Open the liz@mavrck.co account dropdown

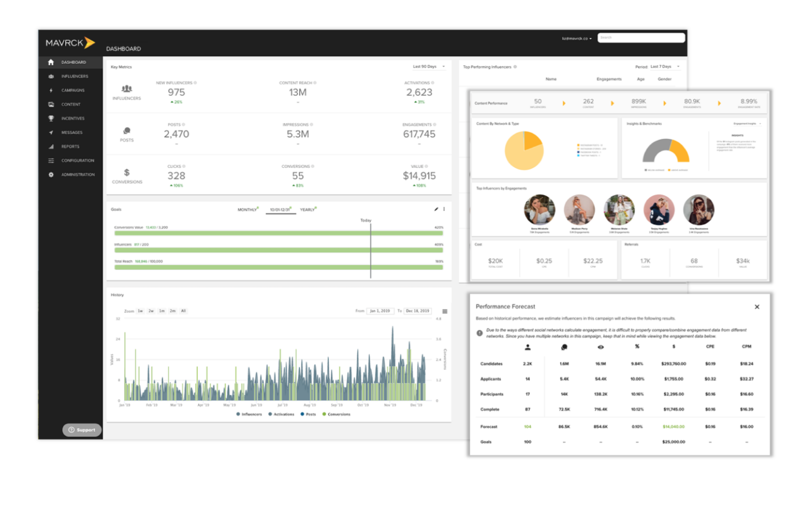(577, 39)
